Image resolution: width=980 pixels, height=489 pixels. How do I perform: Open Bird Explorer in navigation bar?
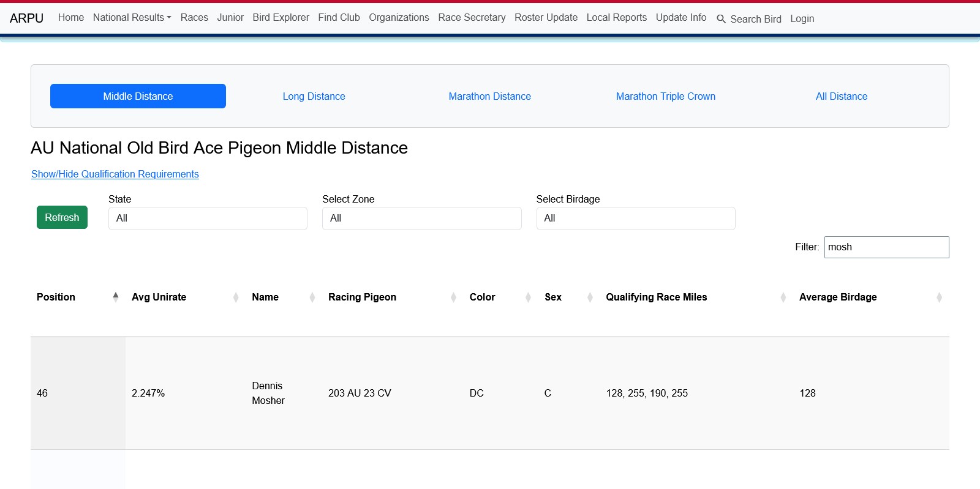coord(281,18)
